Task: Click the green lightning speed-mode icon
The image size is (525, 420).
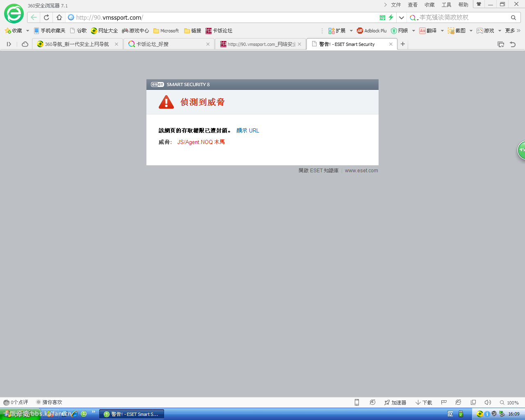Action: point(391,17)
